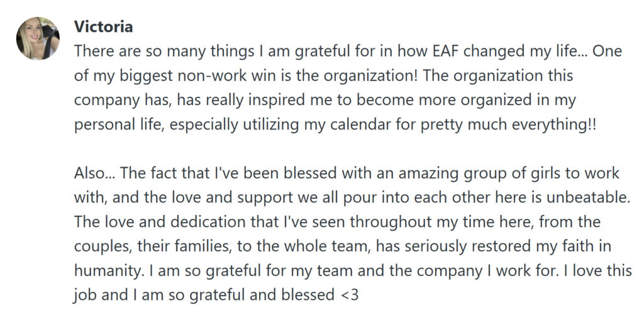Open the Victoria username link

103,27
